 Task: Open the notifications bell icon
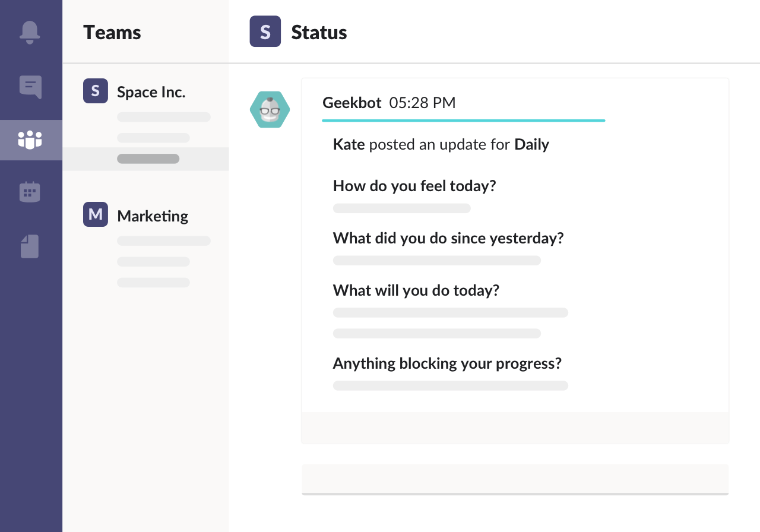pos(30,32)
